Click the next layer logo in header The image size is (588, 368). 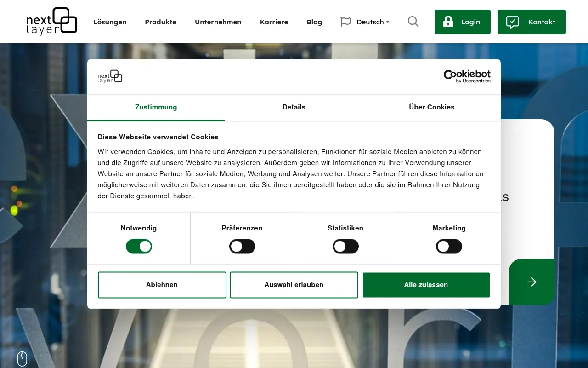pyautogui.click(x=52, y=21)
